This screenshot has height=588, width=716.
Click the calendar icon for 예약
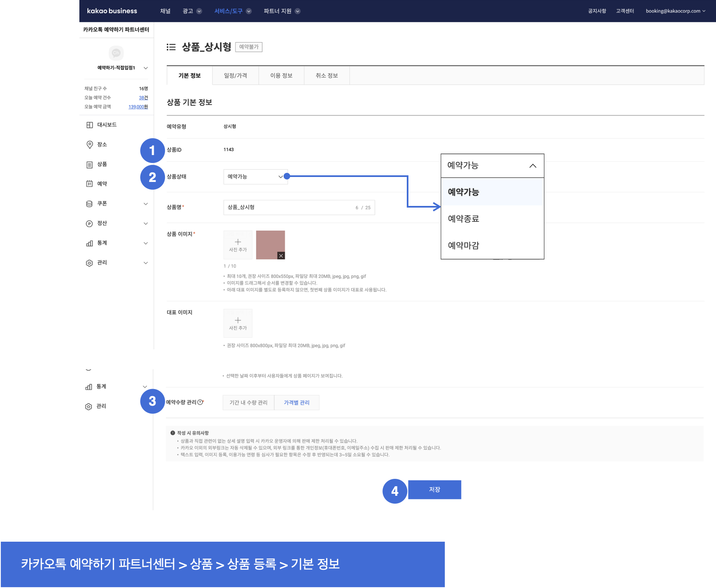pos(89,184)
